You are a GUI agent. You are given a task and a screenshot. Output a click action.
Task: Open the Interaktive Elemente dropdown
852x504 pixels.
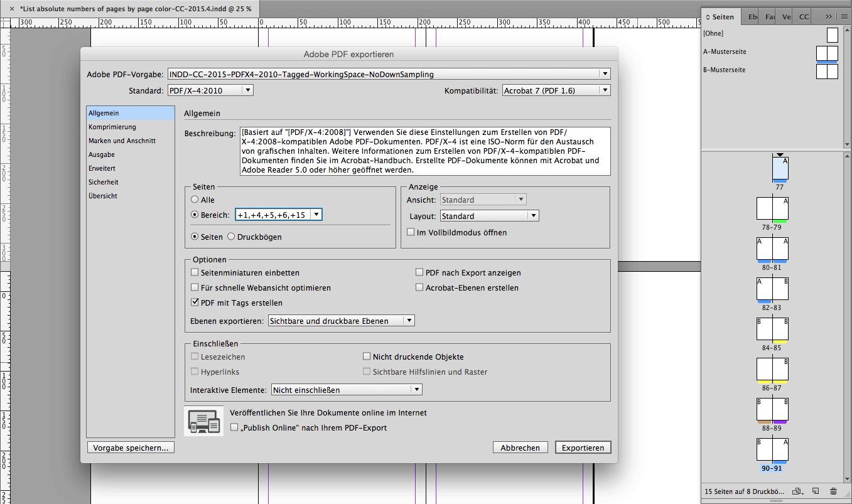coord(347,390)
